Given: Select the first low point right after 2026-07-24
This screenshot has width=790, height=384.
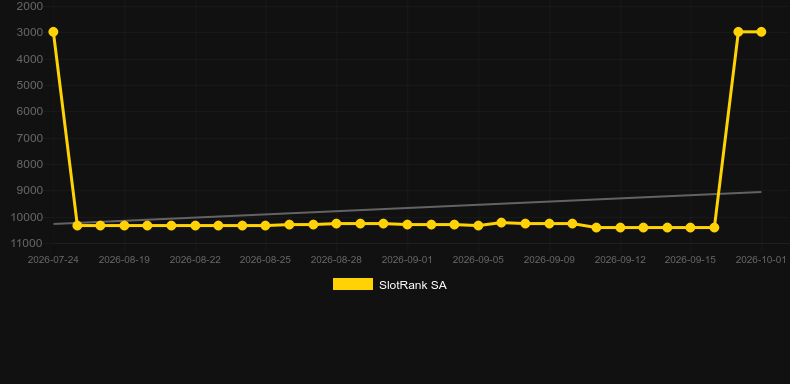Looking at the screenshot, I should pyautogui.click(x=77, y=225).
